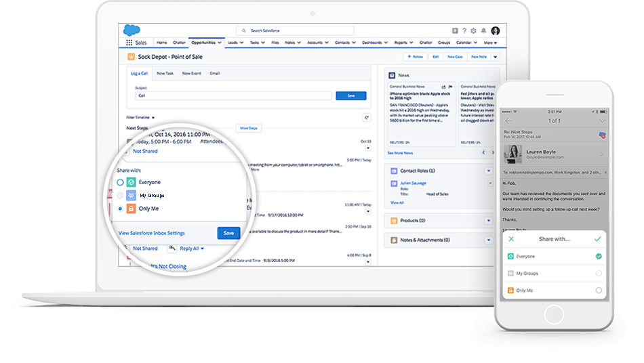Screen dimensions: 644x363
Task: Open the Leads tab dropdown chevron
Action: pos(241,43)
